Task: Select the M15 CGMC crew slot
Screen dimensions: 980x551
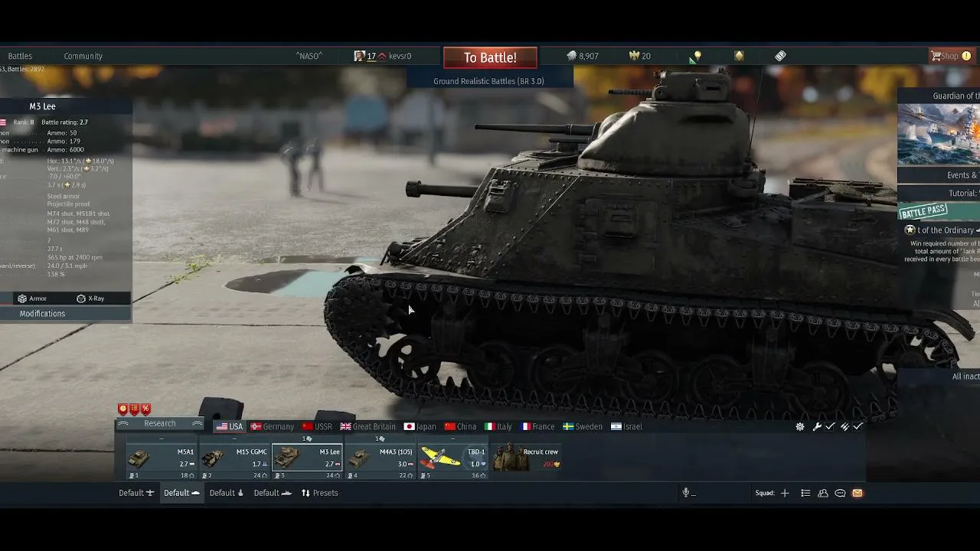Action: coord(234,461)
